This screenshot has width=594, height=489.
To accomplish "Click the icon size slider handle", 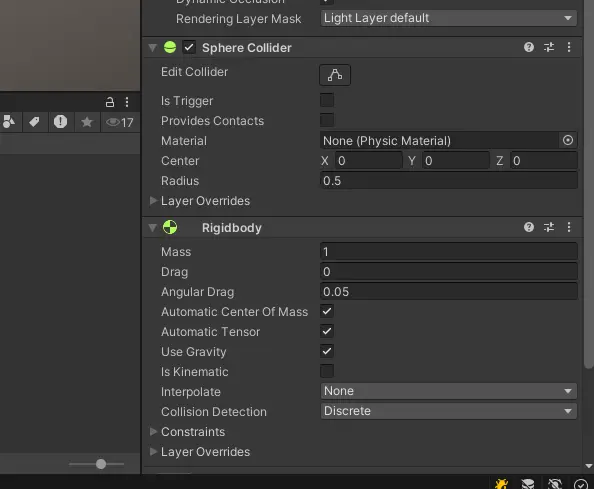I will click(101, 464).
